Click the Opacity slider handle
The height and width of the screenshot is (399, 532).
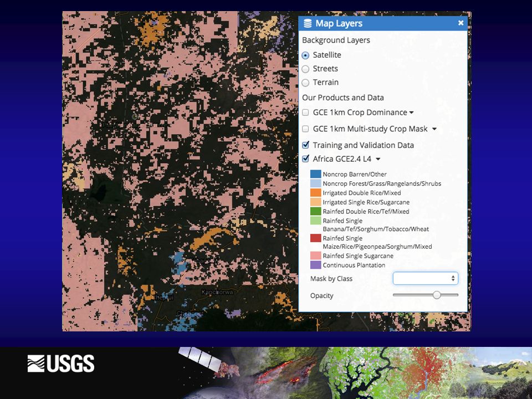pos(437,295)
